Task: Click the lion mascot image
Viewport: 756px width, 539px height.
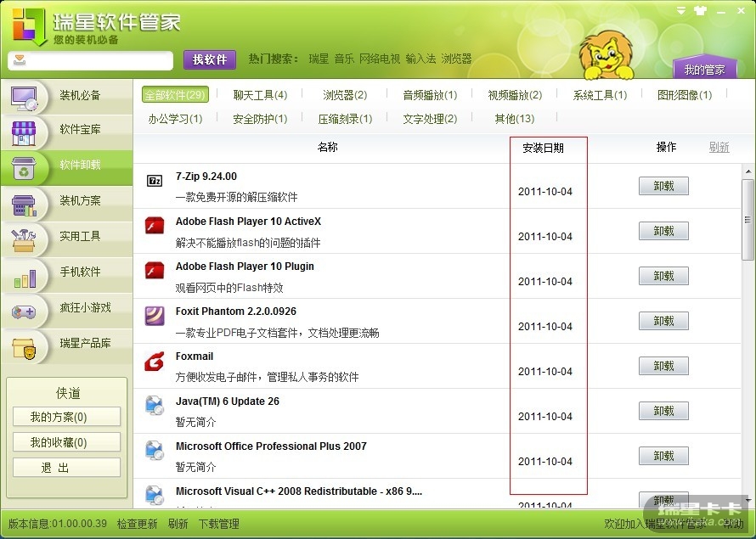Action: point(606,55)
